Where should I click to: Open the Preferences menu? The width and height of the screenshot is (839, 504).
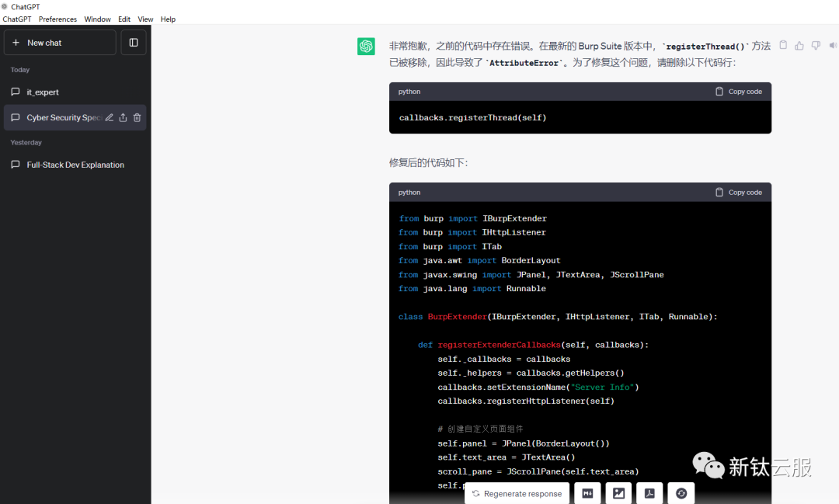pos(57,19)
